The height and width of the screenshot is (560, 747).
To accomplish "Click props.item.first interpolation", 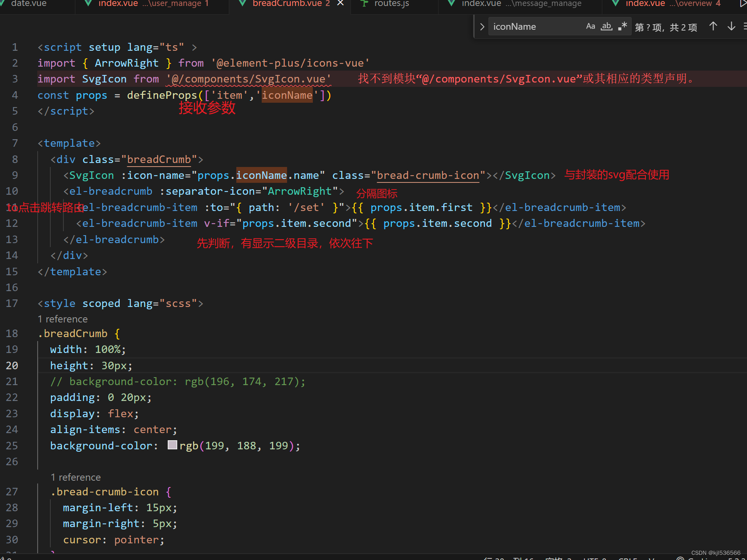I will tap(421, 207).
